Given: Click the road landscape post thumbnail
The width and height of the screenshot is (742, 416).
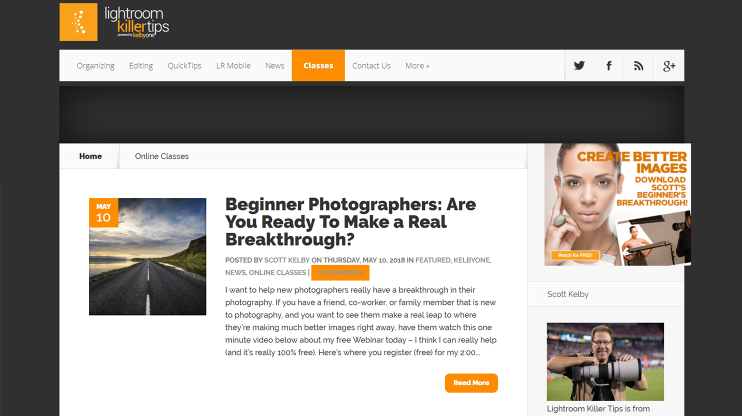Looking at the screenshot, I should coord(148,257).
